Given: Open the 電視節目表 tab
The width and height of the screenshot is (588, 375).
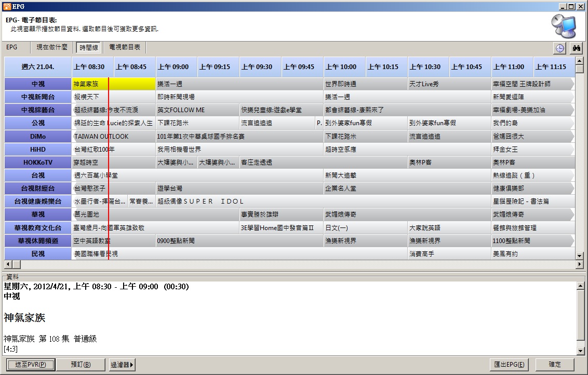Looking at the screenshot, I should pos(125,47).
